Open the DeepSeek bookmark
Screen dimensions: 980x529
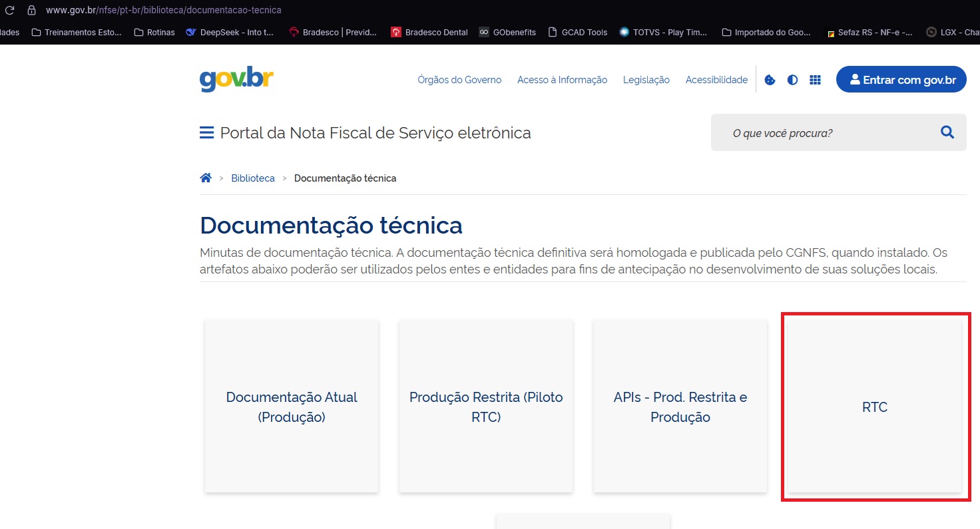[230, 32]
